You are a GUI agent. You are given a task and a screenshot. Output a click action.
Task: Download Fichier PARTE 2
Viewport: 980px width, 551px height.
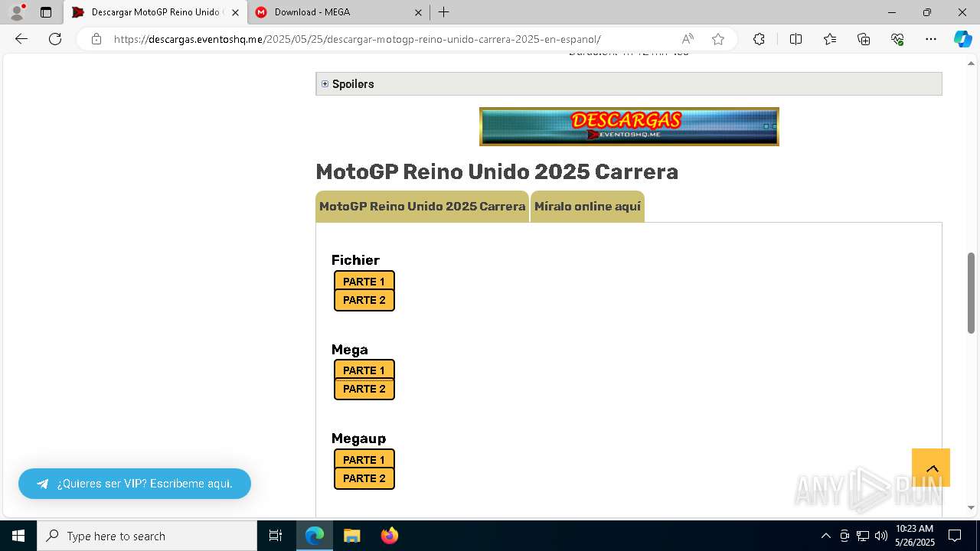point(364,300)
